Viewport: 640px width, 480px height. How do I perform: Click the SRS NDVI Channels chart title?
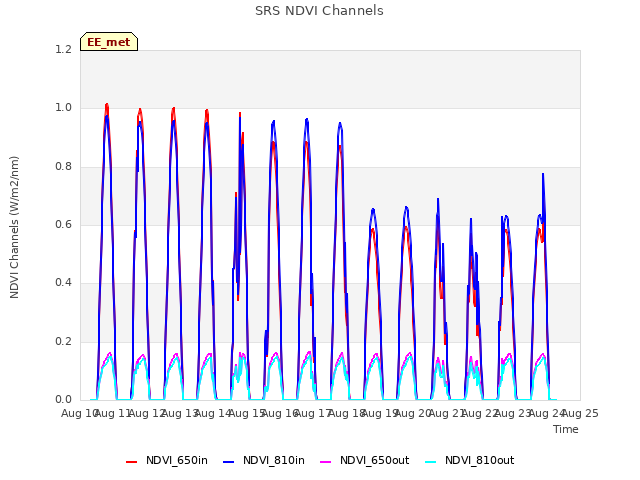(319, 11)
